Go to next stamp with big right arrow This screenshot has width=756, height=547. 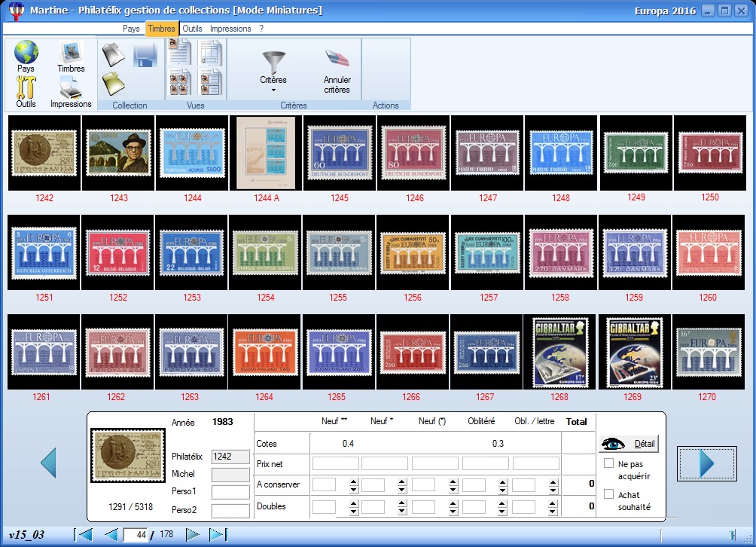click(x=707, y=463)
